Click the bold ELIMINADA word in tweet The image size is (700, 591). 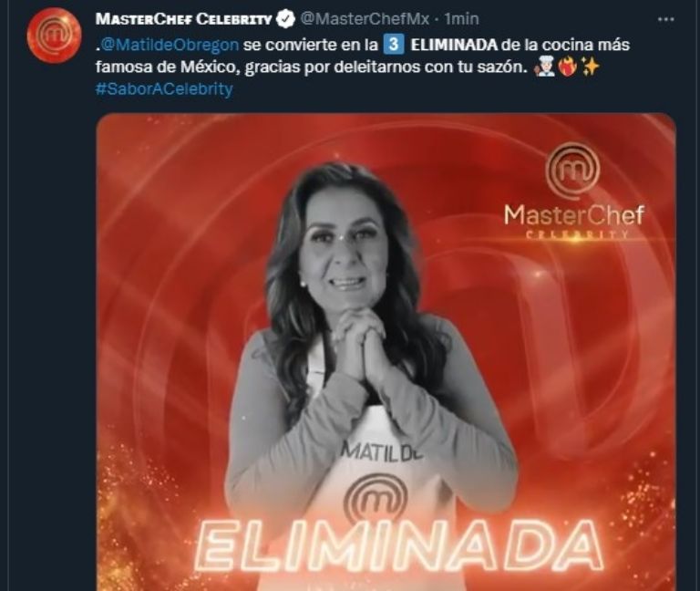[453, 45]
